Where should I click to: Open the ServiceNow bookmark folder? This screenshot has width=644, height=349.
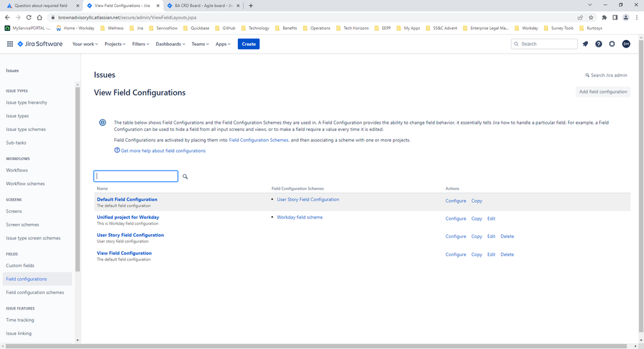(x=164, y=28)
